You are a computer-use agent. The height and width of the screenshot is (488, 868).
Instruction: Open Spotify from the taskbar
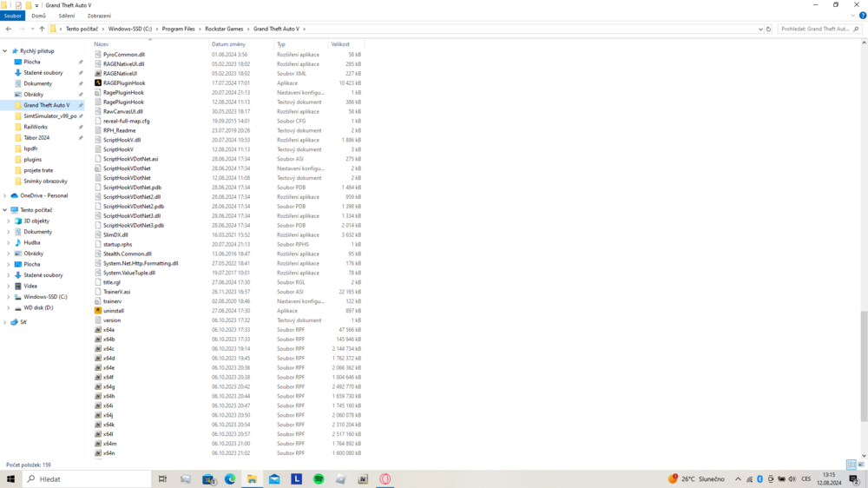319,479
